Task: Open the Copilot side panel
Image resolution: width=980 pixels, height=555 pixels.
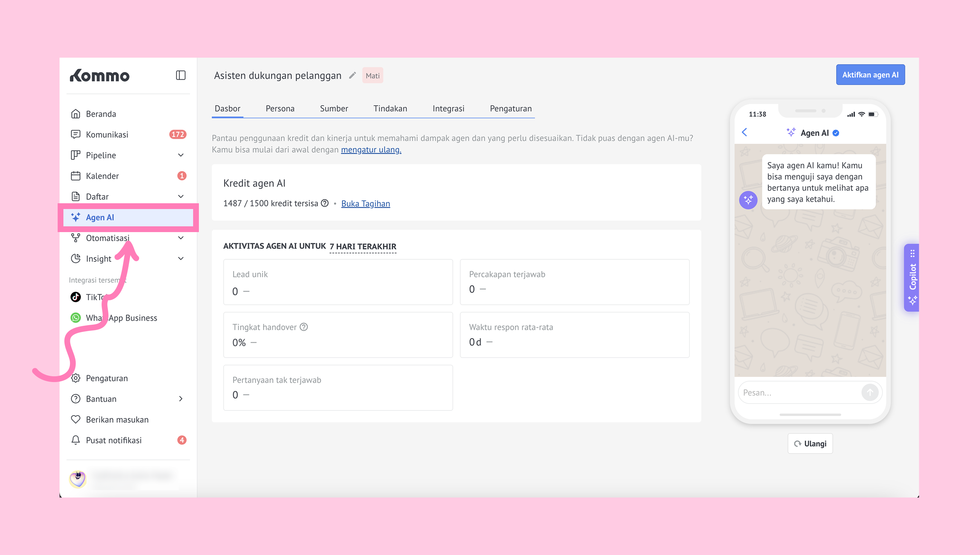Action: (912, 277)
